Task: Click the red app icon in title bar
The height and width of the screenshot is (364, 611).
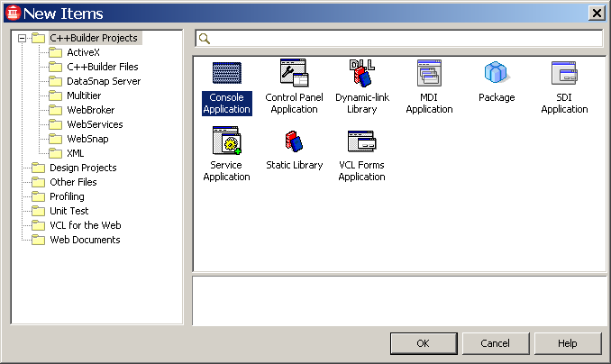Action: click(x=13, y=13)
